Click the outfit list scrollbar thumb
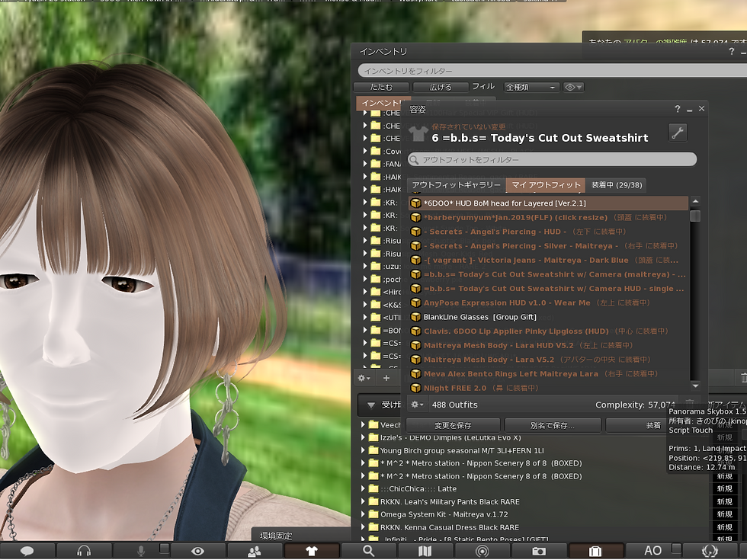747x560 pixels. click(695, 216)
